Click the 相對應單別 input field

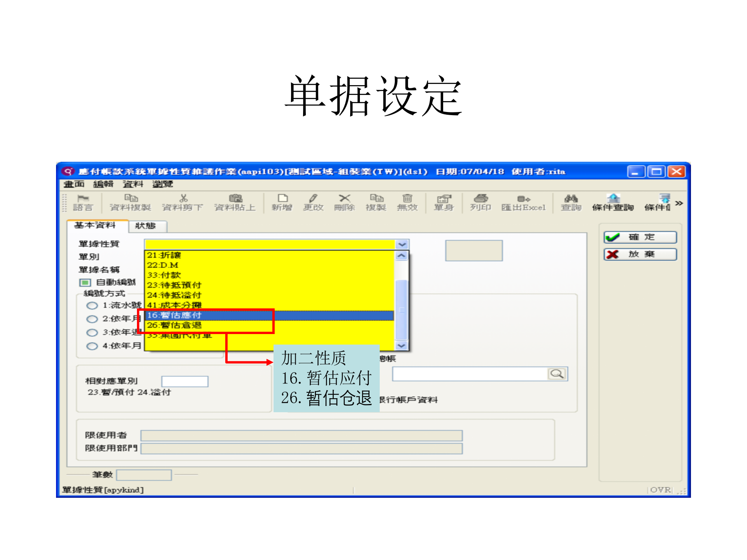[185, 381]
